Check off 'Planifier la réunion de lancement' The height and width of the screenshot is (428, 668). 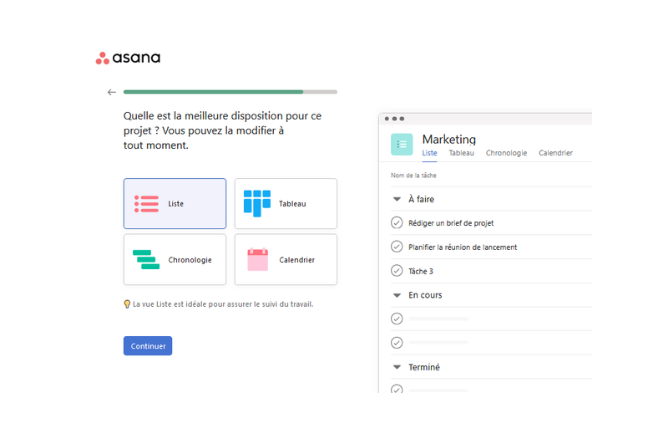[x=397, y=247]
